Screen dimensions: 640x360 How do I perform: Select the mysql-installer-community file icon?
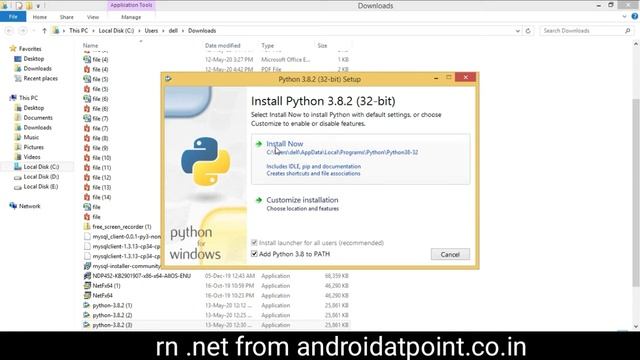87,266
